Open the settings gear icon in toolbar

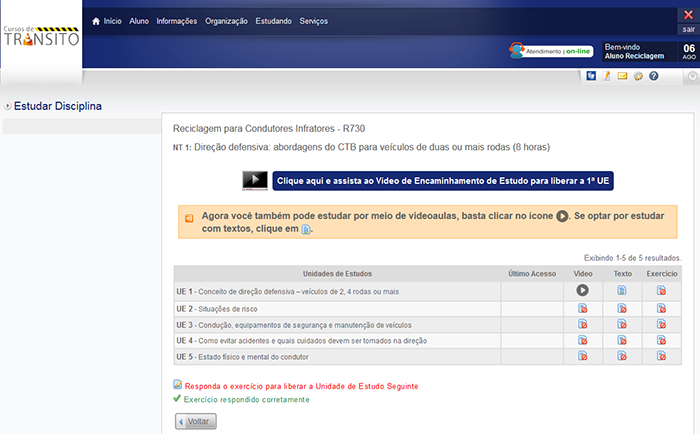(x=638, y=76)
